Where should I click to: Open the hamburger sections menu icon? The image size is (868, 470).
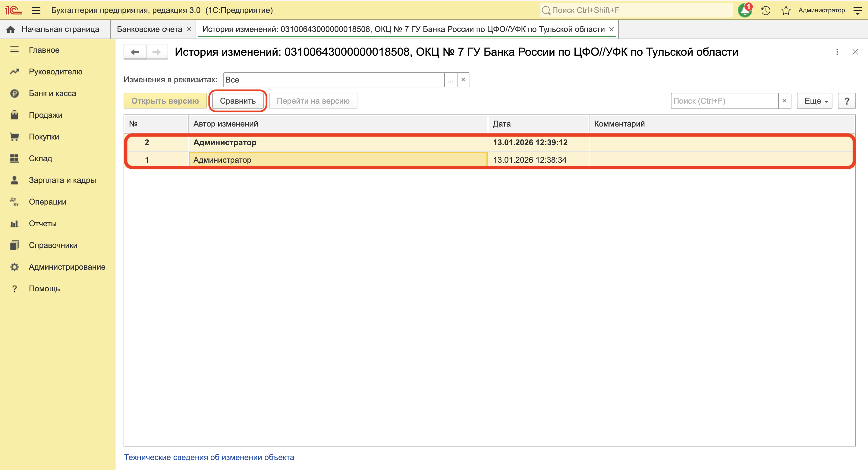36,11
